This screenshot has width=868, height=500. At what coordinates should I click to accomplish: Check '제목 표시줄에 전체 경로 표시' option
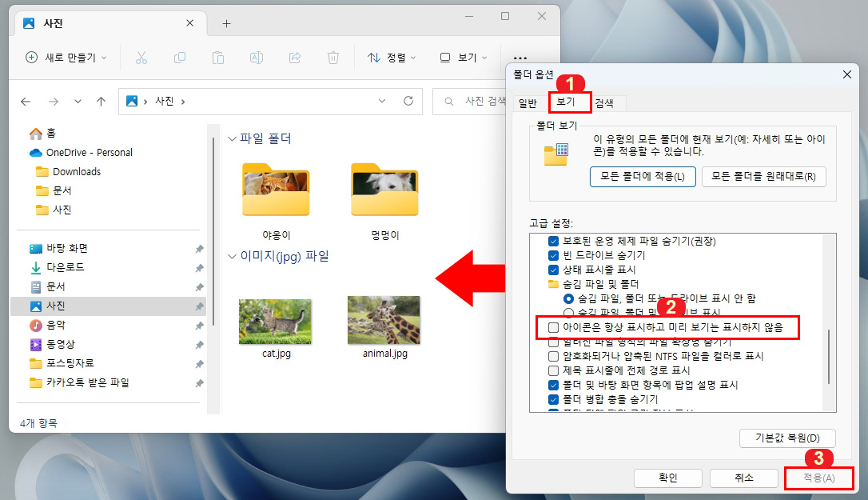(552, 369)
